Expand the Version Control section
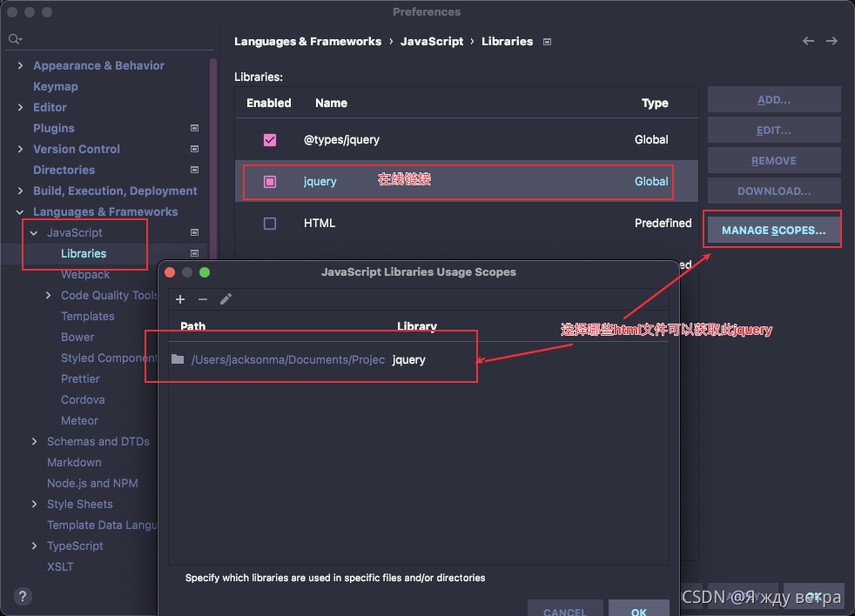Image resolution: width=855 pixels, height=616 pixels. (x=20, y=149)
